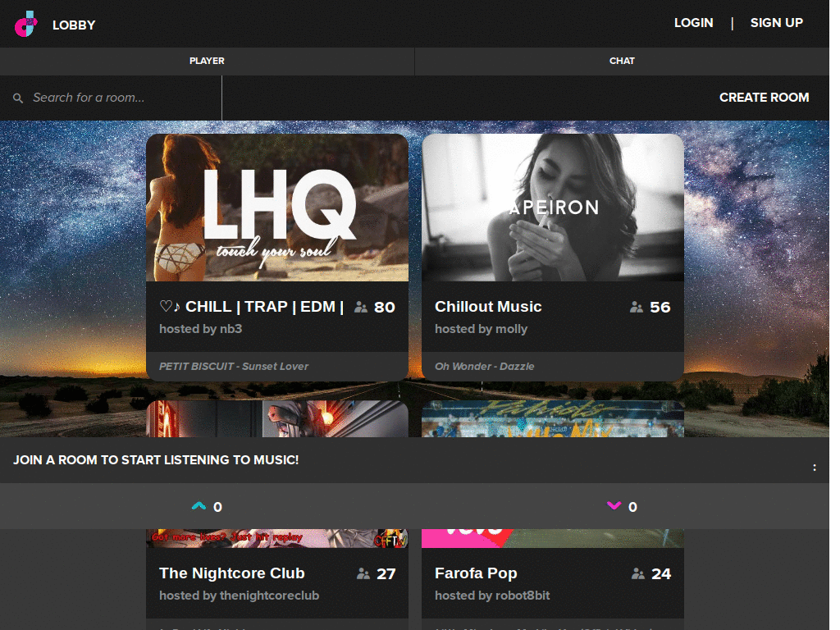Switch to the CHAT tab
This screenshot has height=630, width=840.
pyautogui.click(x=622, y=61)
